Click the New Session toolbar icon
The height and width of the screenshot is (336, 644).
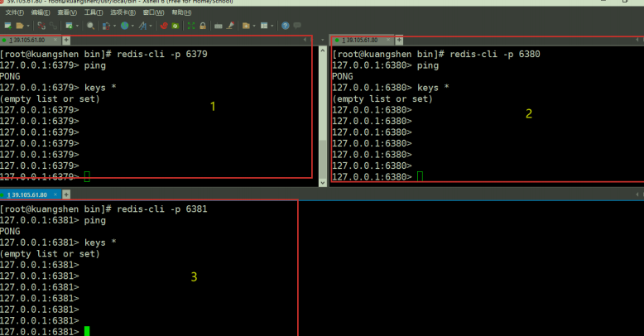pos(7,26)
